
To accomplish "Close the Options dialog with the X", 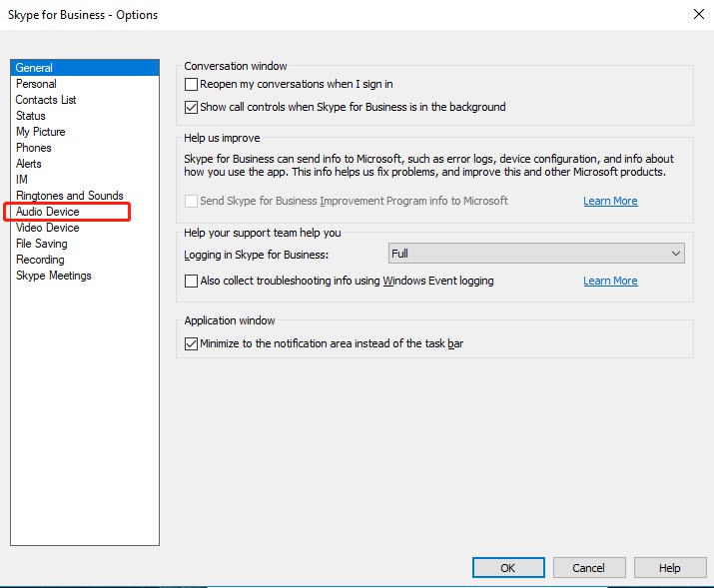I will (x=698, y=14).
